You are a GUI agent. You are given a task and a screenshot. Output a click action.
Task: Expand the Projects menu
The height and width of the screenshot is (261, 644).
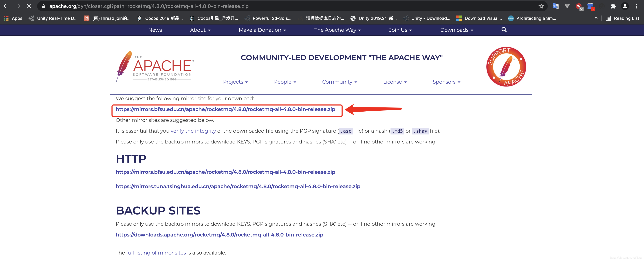coord(235,82)
